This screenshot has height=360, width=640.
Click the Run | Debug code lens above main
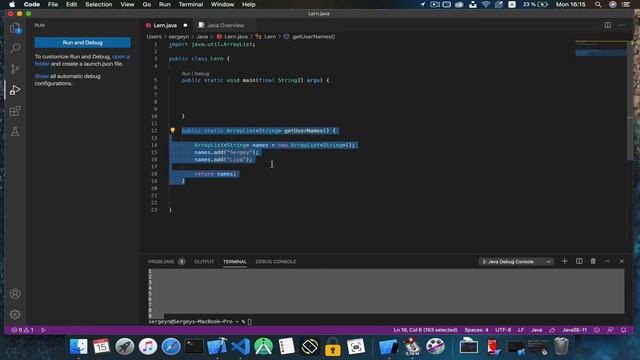click(195, 74)
